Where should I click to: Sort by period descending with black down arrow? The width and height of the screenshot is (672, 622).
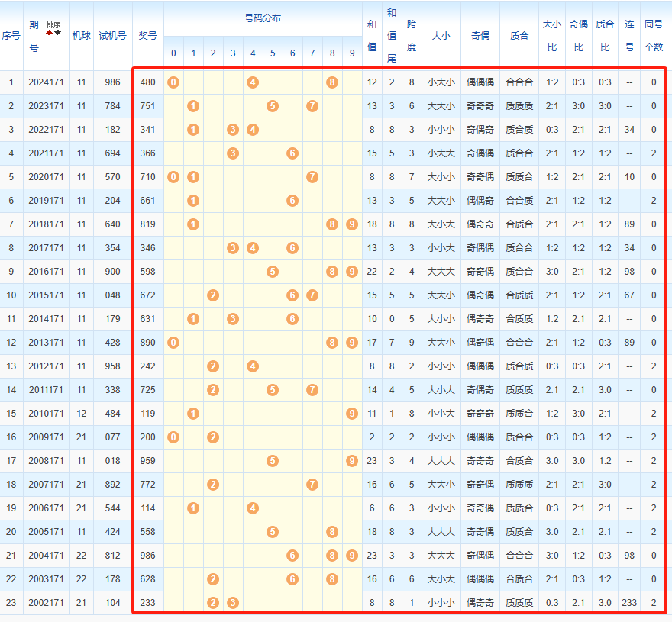click(58, 33)
